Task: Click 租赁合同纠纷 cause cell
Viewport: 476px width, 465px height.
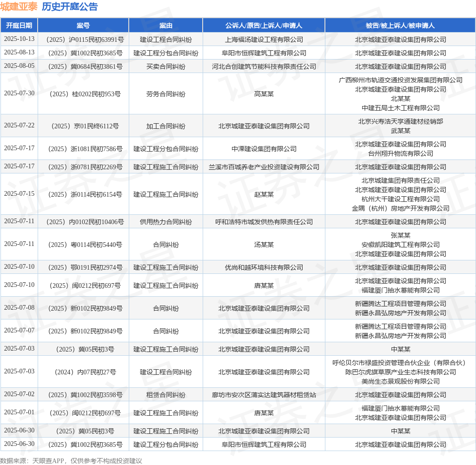Action: [166, 394]
